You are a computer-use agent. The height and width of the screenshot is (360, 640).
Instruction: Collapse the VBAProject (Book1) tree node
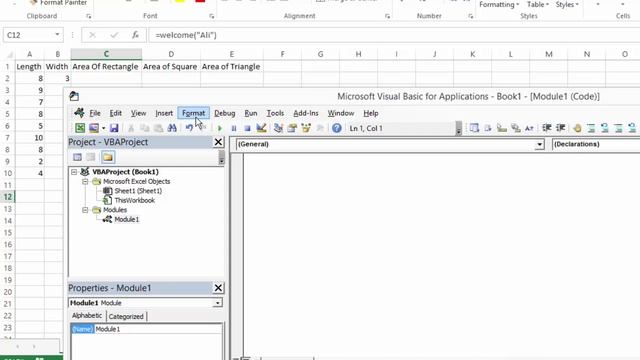coord(74,172)
